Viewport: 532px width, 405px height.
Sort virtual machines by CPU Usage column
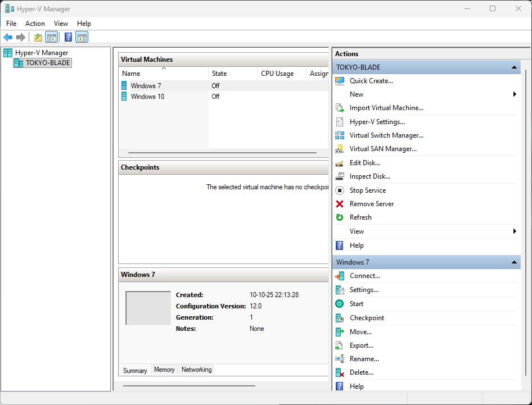[282, 74]
